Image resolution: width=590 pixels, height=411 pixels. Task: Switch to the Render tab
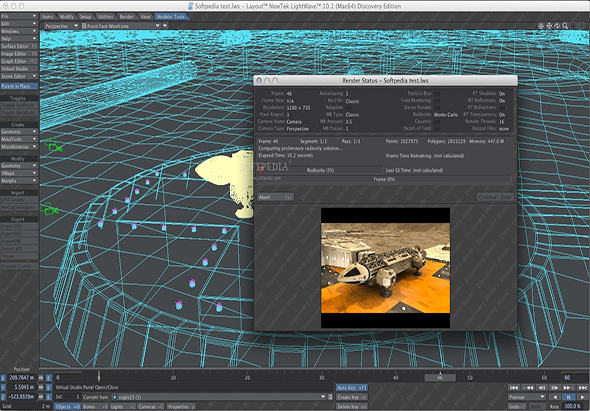pos(126,17)
